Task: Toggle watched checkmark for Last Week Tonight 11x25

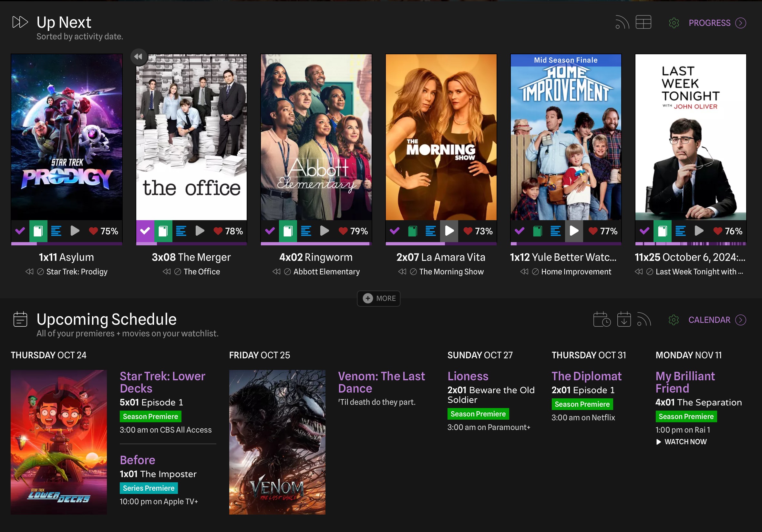Action: (x=644, y=231)
